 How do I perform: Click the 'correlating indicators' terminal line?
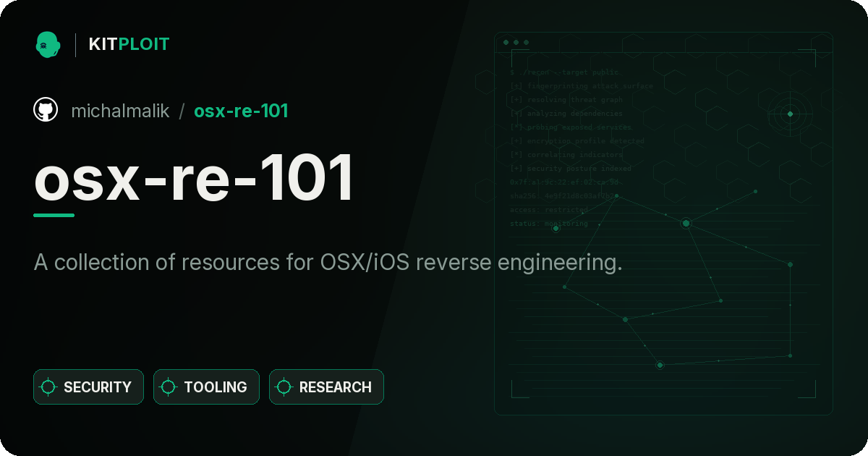point(566,155)
